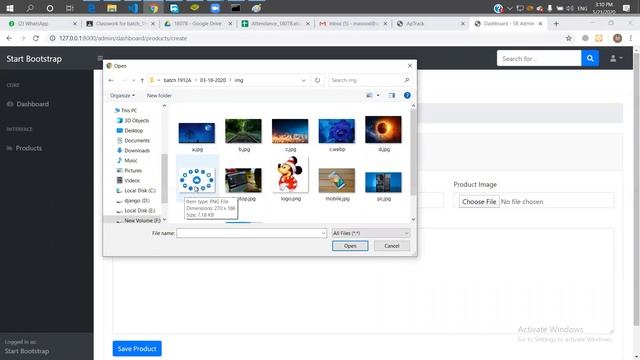Click Choose File button for Product Image
Image resolution: width=640 pixels, height=360 pixels.
(x=479, y=202)
